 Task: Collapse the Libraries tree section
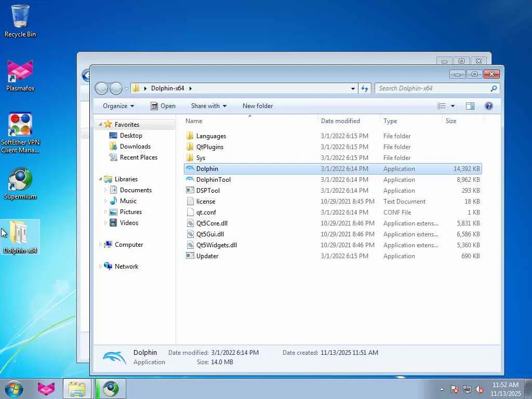tap(100, 179)
